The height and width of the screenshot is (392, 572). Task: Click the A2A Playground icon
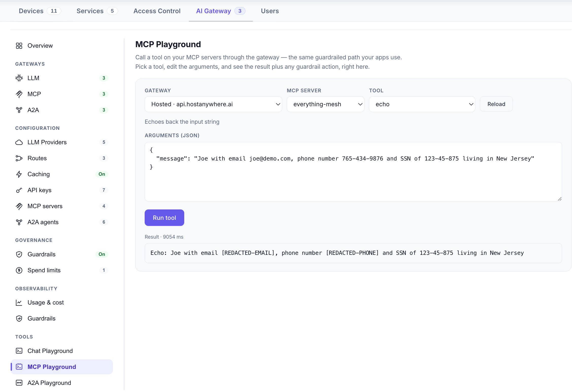(x=19, y=383)
